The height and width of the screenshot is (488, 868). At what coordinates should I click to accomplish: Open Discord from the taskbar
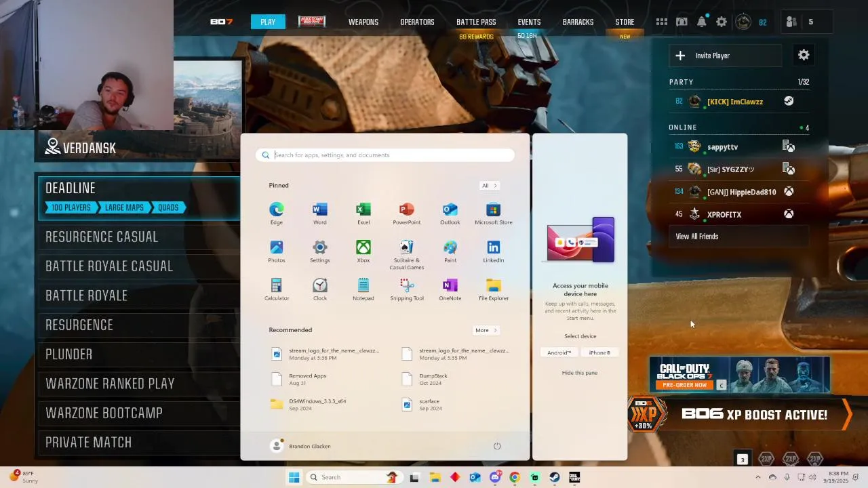495,477
